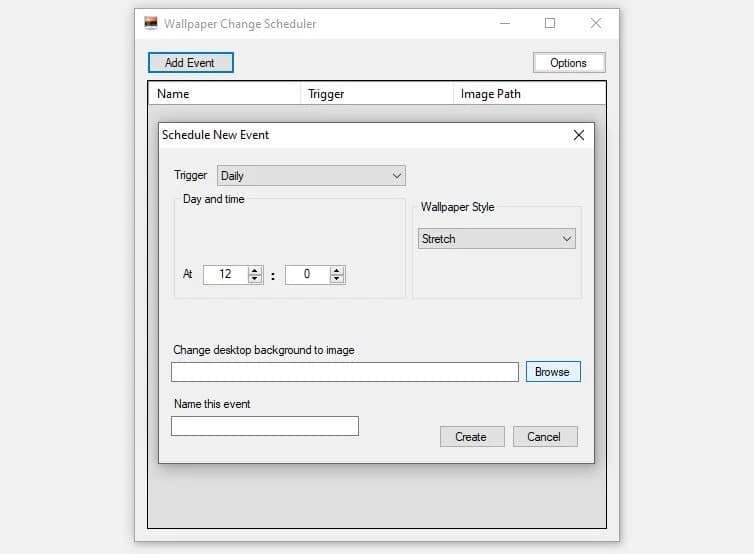Cancel the new event dialog

545,437
